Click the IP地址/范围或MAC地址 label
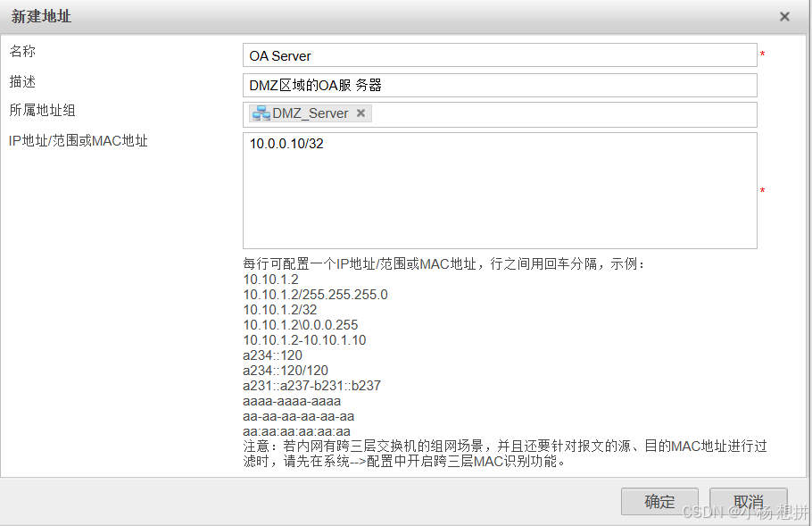Viewport: 812px width, 526px height. (79, 141)
